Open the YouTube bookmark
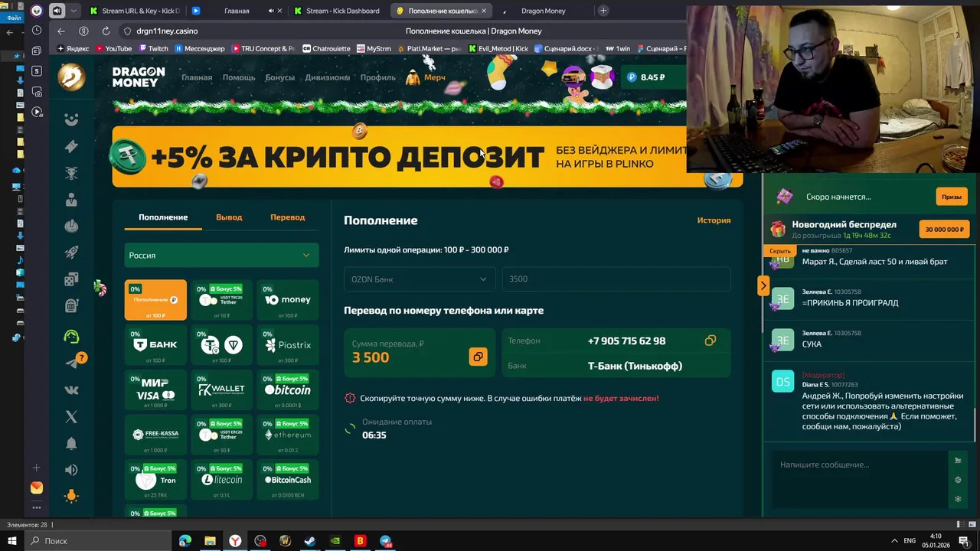 113,48
